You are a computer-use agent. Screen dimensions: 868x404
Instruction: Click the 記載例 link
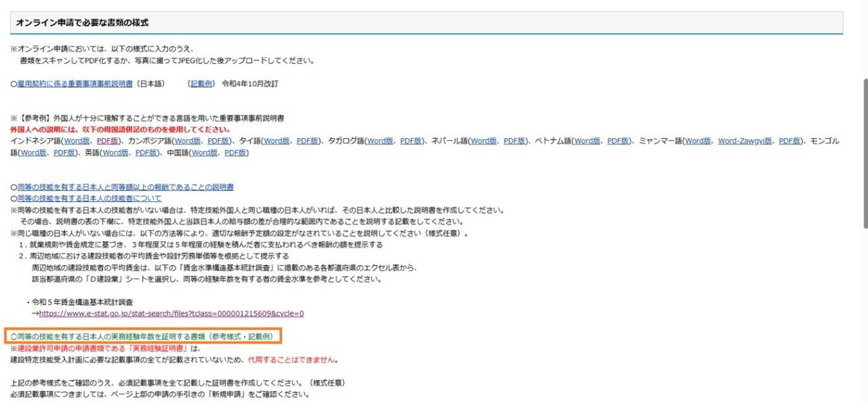201,84
